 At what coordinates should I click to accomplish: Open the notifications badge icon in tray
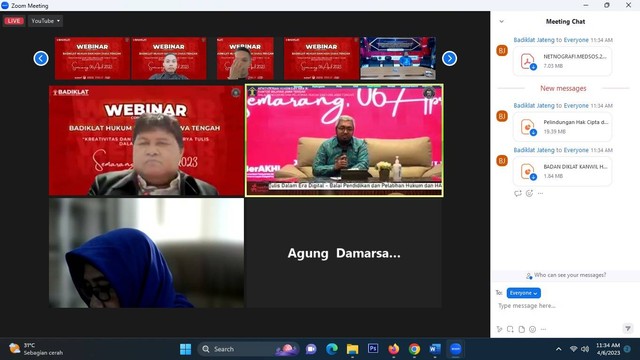click(x=627, y=349)
